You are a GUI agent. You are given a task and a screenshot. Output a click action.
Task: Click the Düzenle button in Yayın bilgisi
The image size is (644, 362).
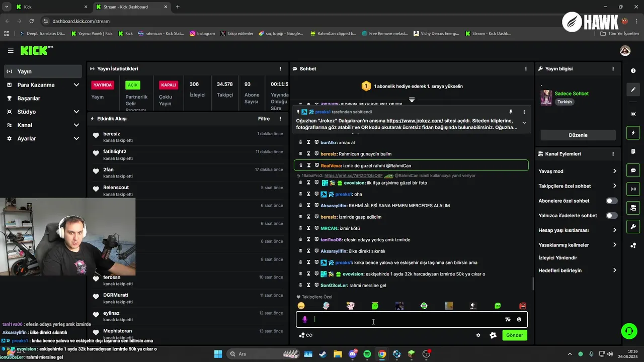pyautogui.click(x=578, y=135)
